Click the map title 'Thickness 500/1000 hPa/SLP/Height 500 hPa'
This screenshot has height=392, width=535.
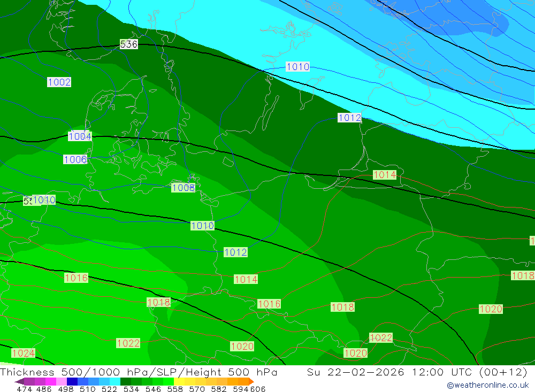coord(139,372)
